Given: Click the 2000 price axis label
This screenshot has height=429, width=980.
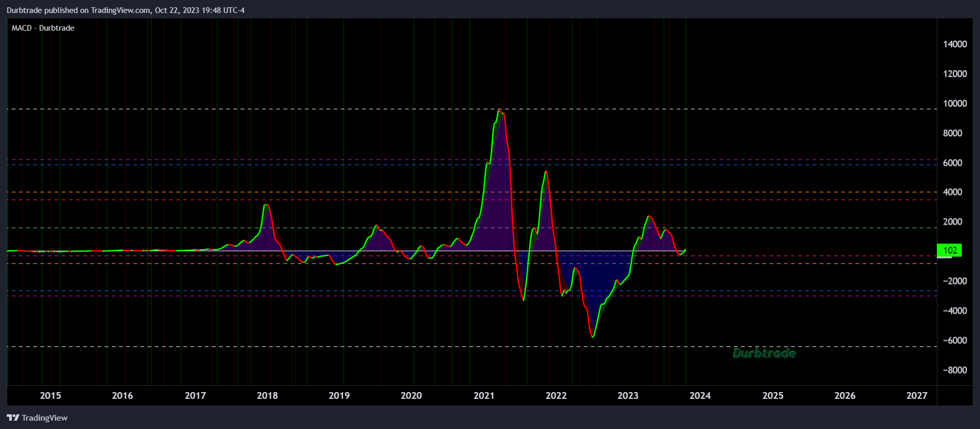Looking at the screenshot, I should 952,222.
